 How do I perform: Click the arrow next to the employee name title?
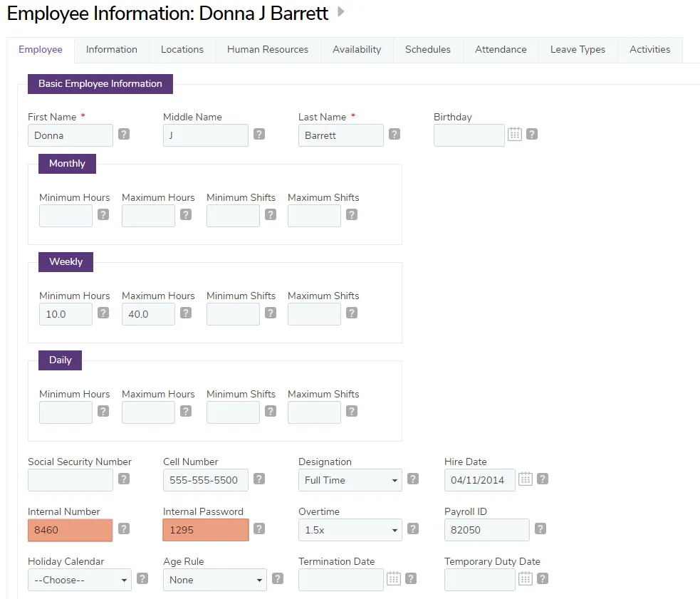pos(340,11)
